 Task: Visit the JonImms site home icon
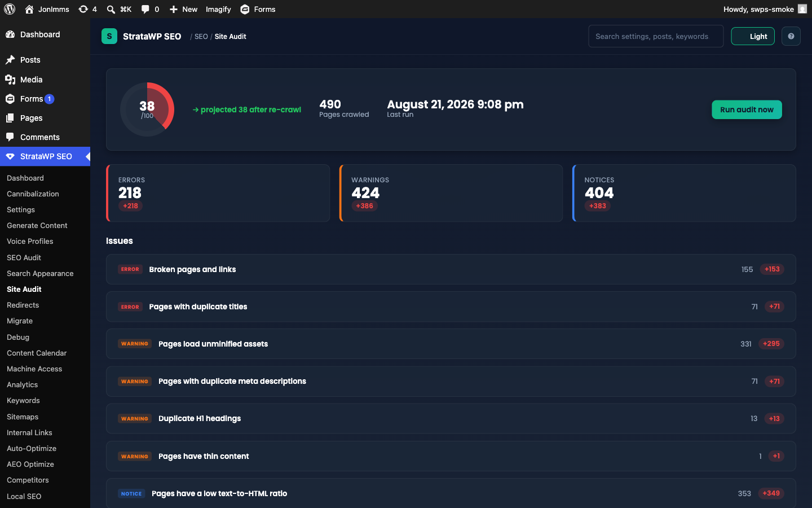click(29, 9)
